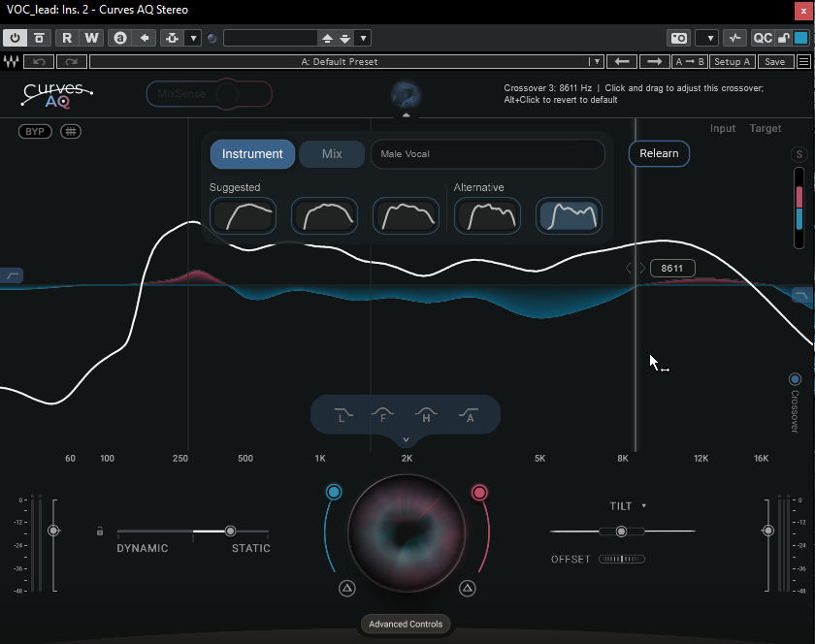Click the Waves redo arrow
Screen dimensions: 815x644
(x=71, y=61)
